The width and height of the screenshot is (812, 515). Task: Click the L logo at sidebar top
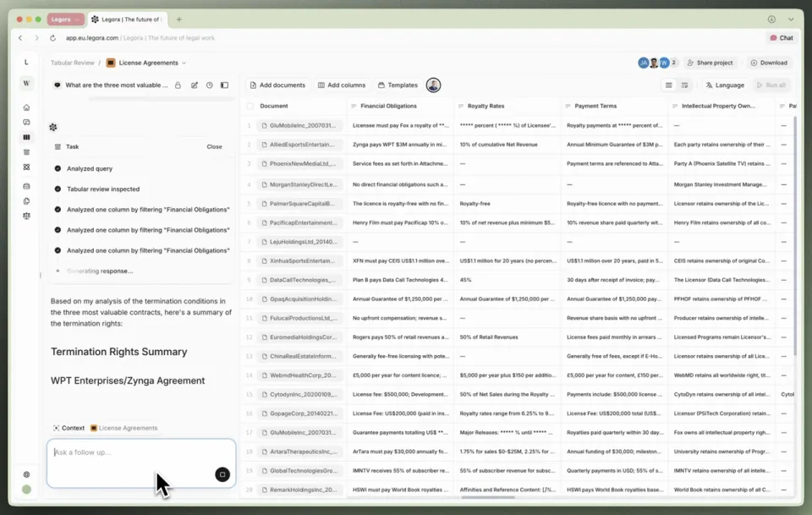click(x=26, y=62)
